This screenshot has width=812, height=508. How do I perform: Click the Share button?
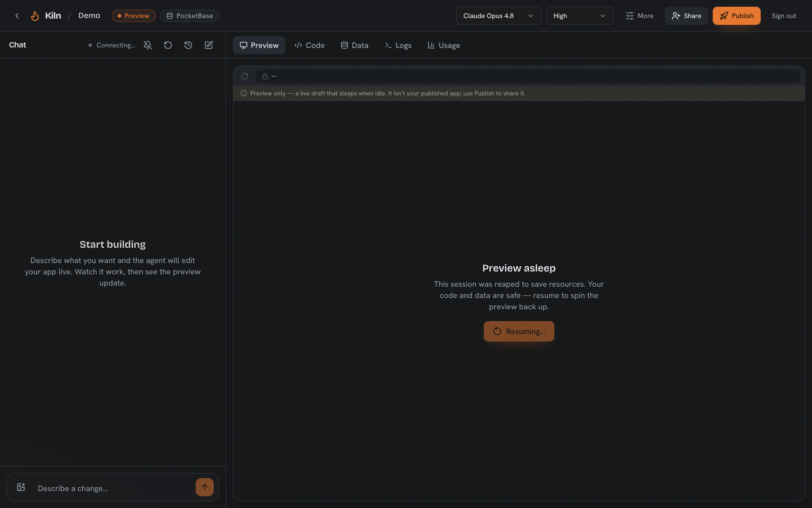(x=686, y=16)
